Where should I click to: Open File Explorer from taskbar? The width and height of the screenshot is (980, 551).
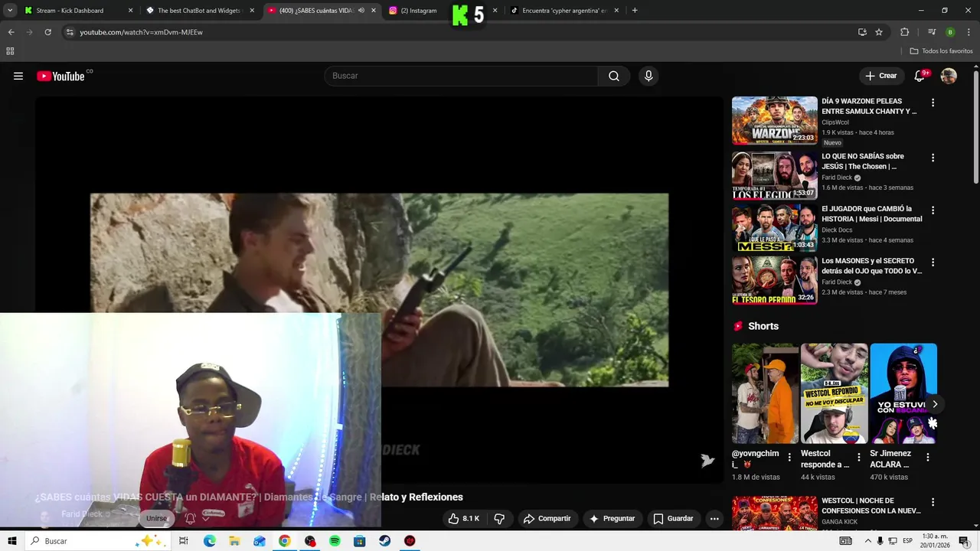(234, 541)
